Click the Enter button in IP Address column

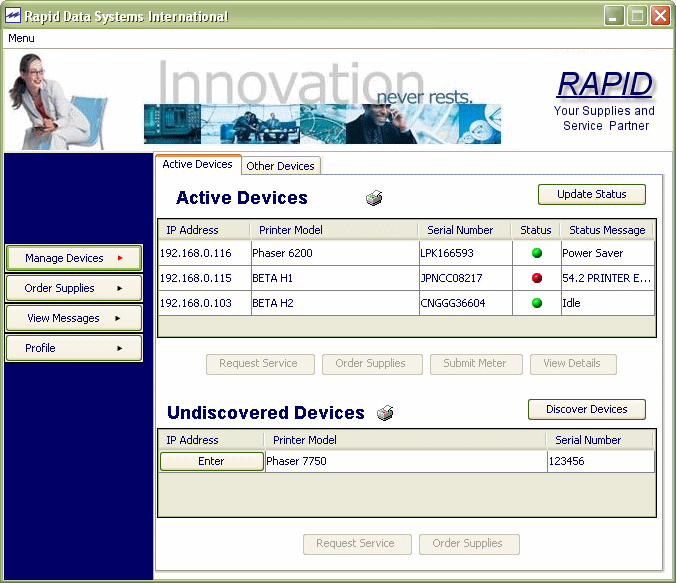pyautogui.click(x=211, y=461)
